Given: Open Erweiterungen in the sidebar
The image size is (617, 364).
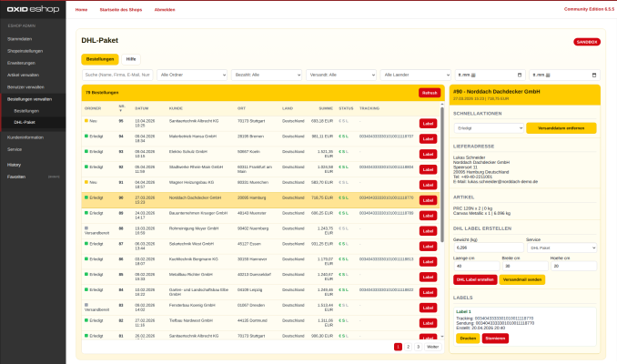Looking at the screenshot, I should pos(21,63).
